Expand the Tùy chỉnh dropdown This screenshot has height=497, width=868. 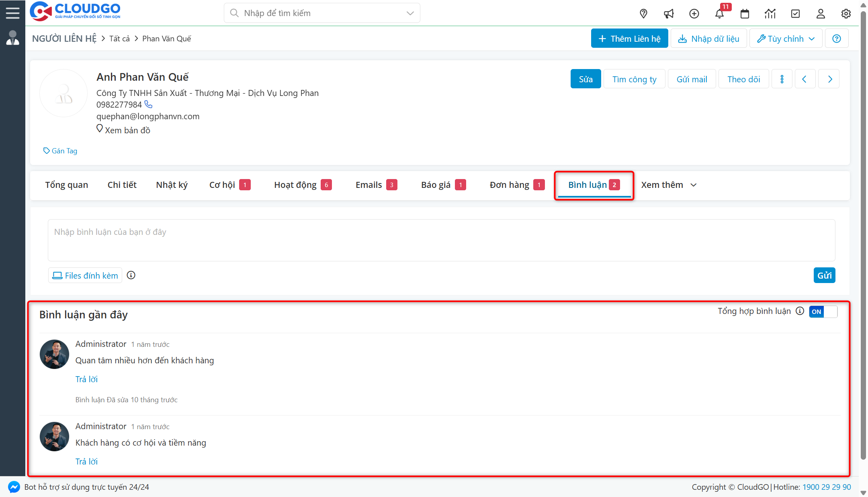pos(786,39)
